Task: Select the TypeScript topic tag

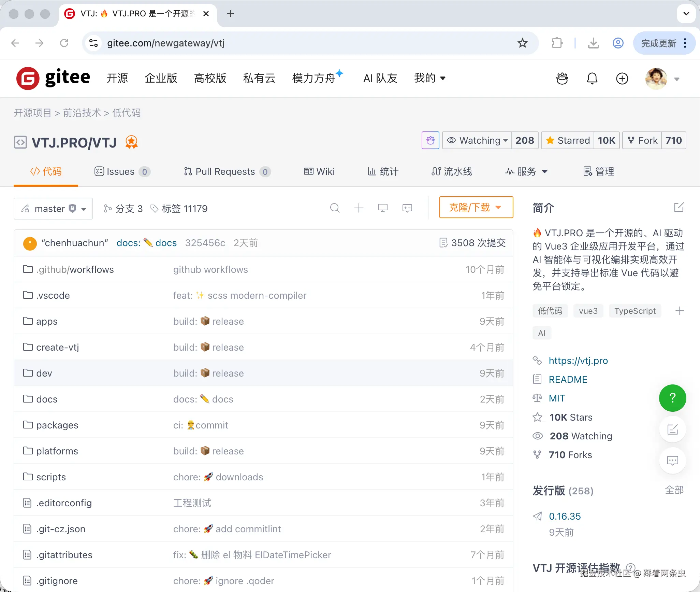Action: [x=635, y=311]
